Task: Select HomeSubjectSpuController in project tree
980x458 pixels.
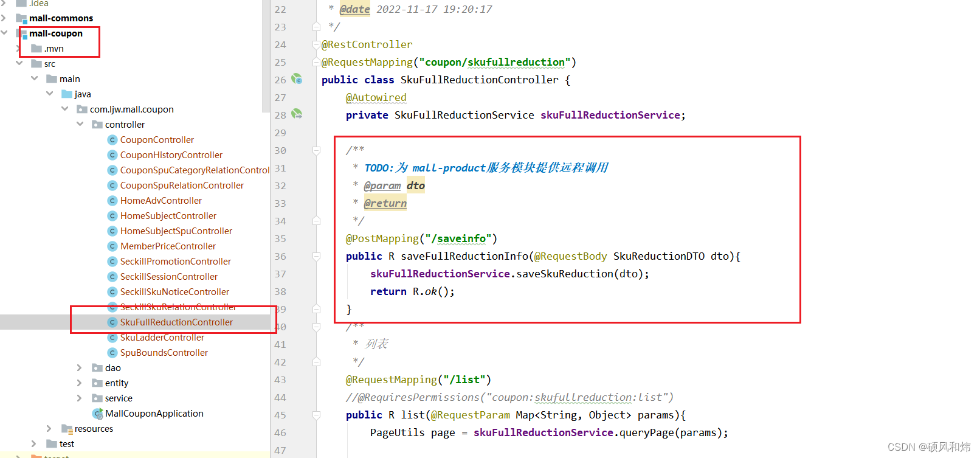Action: pyautogui.click(x=176, y=231)
